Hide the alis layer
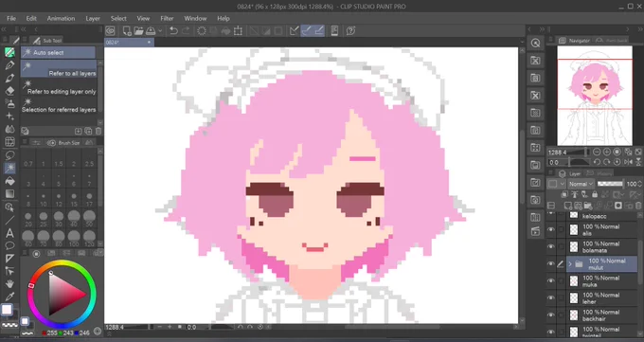The image size is (644, 342). point(551,230)
